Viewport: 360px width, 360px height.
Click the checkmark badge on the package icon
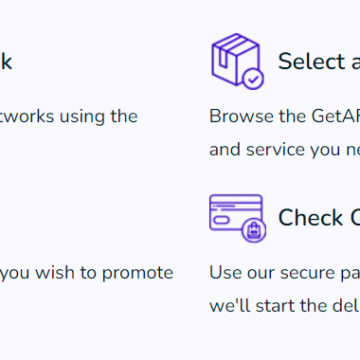point(253,79)
